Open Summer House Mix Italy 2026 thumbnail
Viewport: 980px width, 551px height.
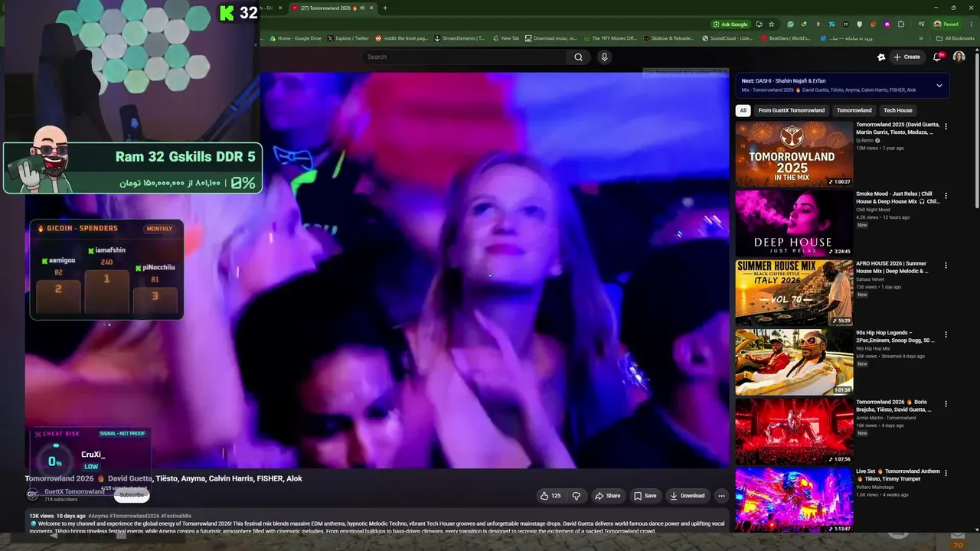click(x=794, y=292)
